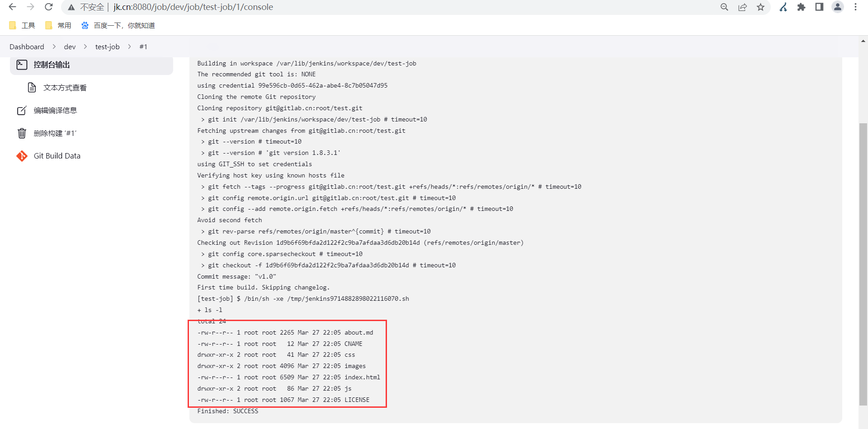
Task: Open the 工具 bookmarks folder
Action: [x=22, y=25]
